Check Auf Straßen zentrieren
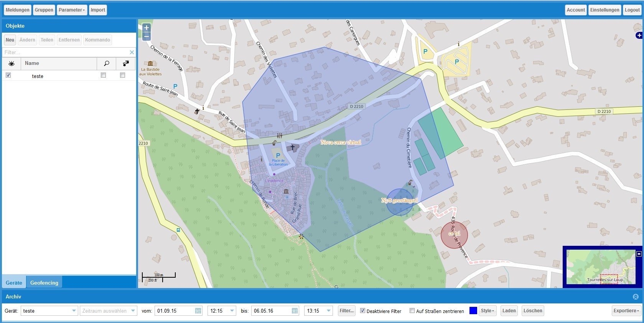 (412, 311)
